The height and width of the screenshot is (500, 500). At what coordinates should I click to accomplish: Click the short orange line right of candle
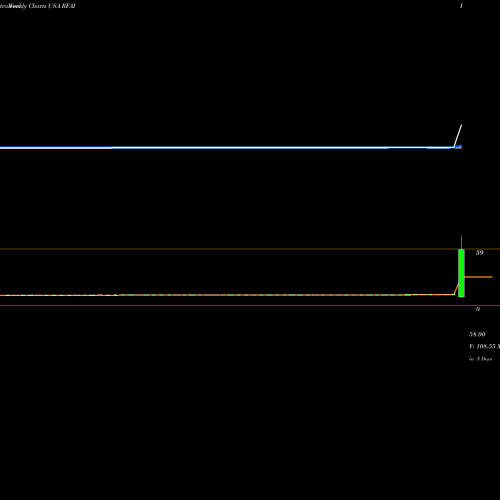(478, 277)
